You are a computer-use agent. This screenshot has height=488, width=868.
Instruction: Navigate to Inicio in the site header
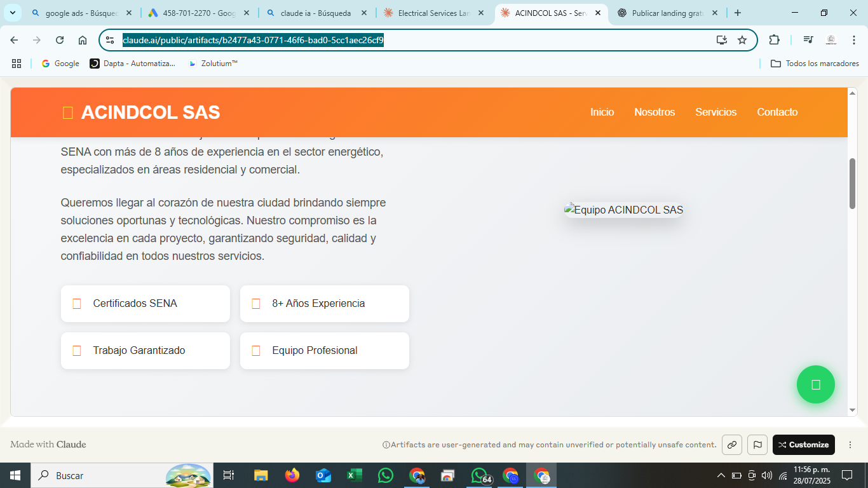(602, 112)
